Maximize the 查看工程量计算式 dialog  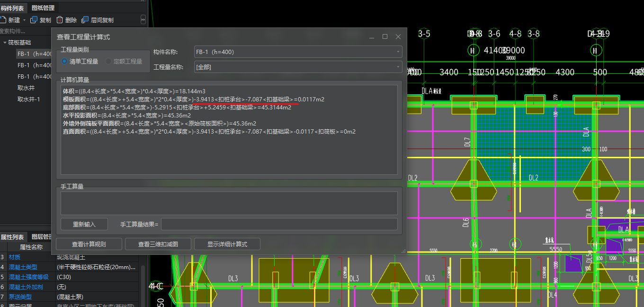[385, 36]
